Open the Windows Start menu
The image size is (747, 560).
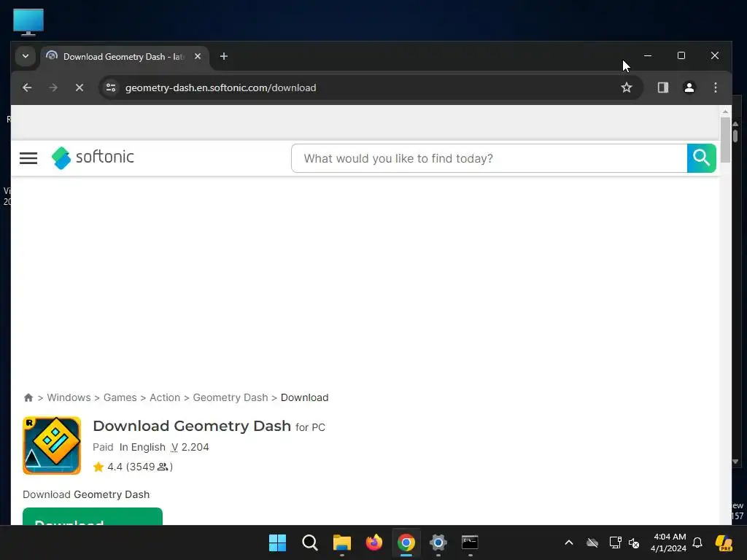click(x=277, y=542)
